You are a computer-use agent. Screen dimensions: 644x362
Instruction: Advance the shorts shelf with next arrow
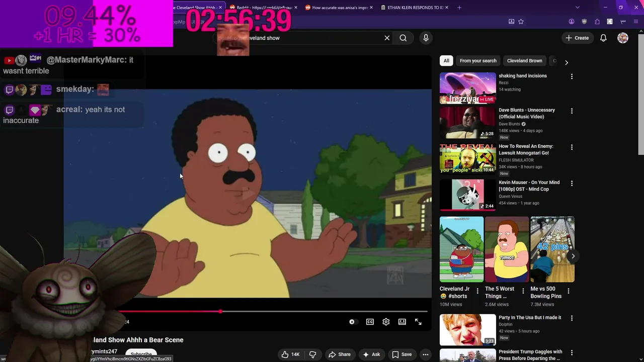point(573,256)
